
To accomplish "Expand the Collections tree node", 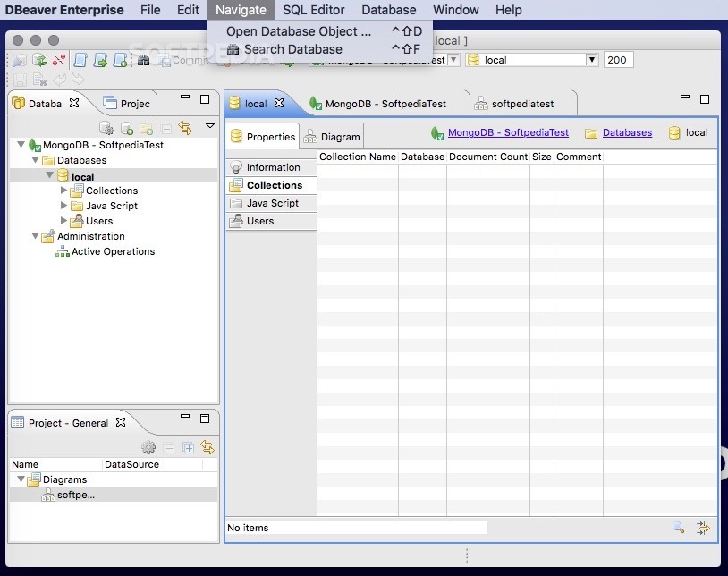I will pos(64,190).
